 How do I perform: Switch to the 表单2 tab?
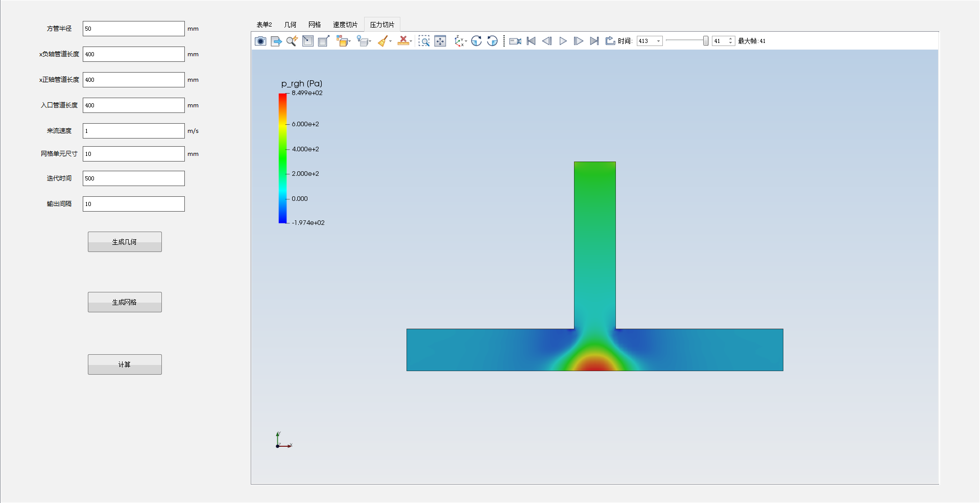point(264,25)
